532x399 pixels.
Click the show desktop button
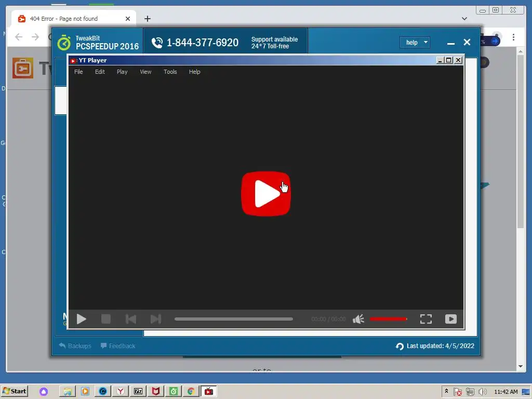coord(526,392)
